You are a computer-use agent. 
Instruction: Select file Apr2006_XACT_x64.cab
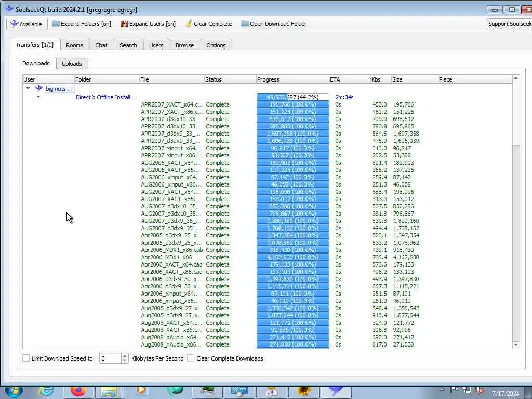coord(171,264)
